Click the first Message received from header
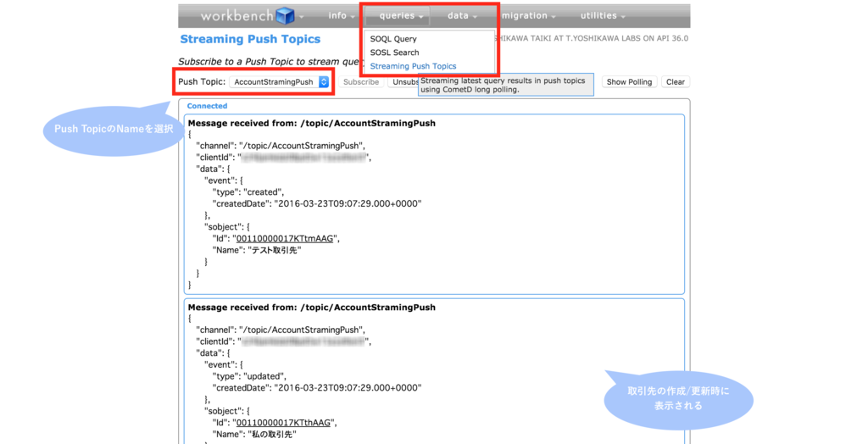Screen dimensions: 868x444 312,124
